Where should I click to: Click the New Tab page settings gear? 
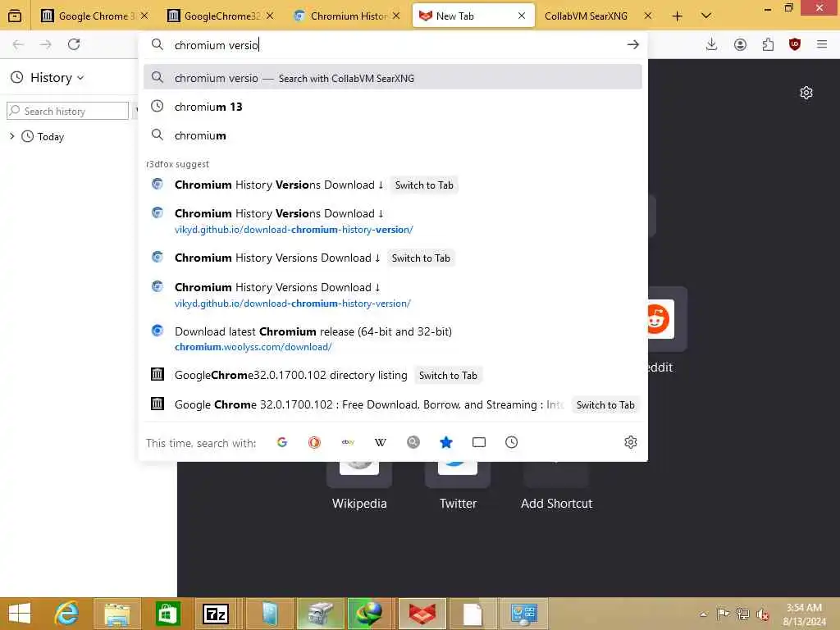point(806,93)
